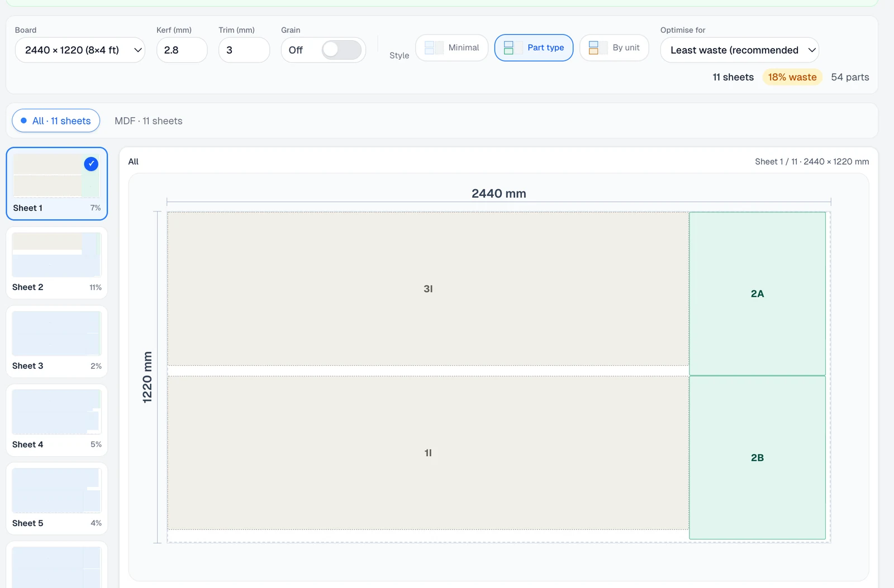
Task: Open the Board size dropdown
Action: pyautogui.click(x=80, y=50)
